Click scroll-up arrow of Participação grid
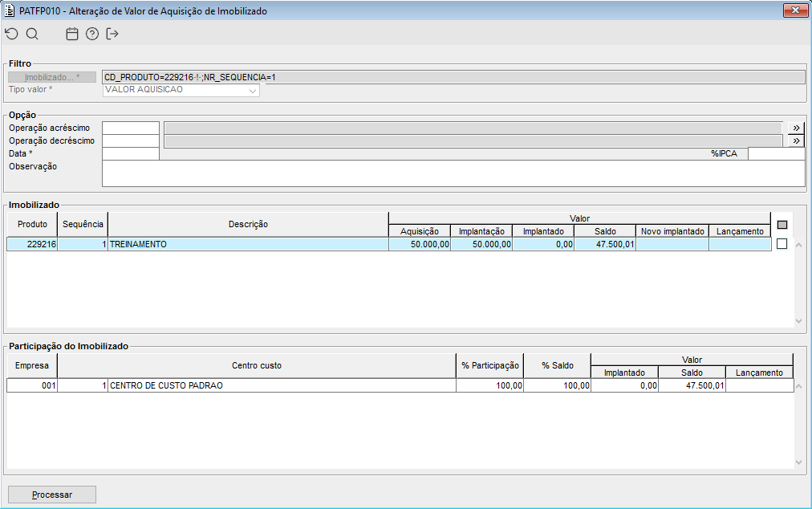812x509 pixels. tap(798, 386)
